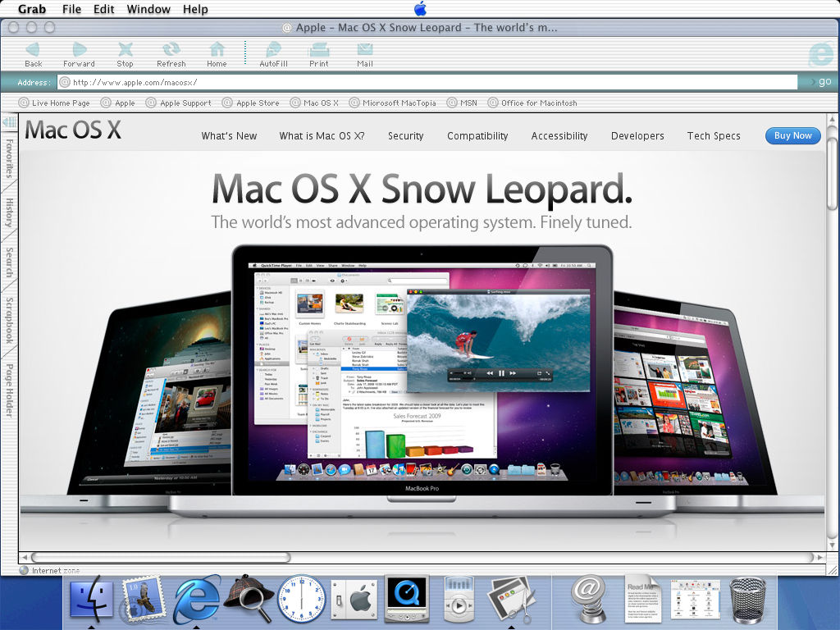Viewport: 840px width, 630px height.
Task: Open System Preferences from the Dock
Action: 354,600
